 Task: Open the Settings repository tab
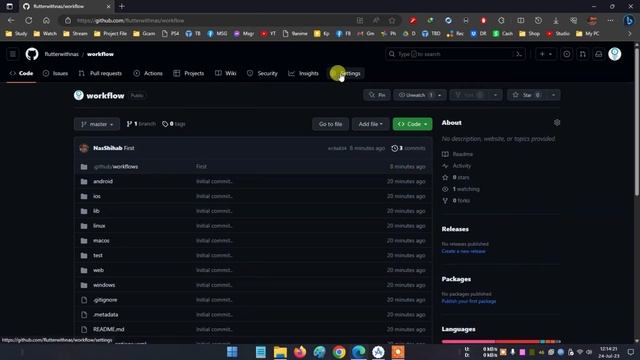[346, 73]
